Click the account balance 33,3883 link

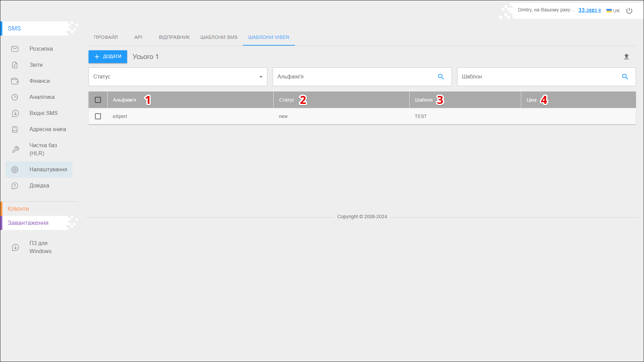click(x=589, y=10)
